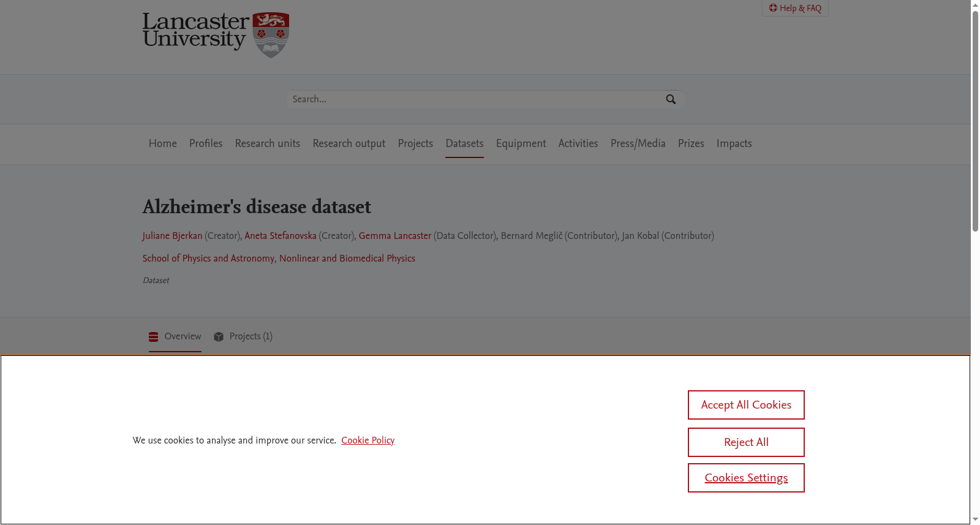Screen dimensions: 980x525
Task: Open the Cookie Policy link
Action: coord(368,440)
